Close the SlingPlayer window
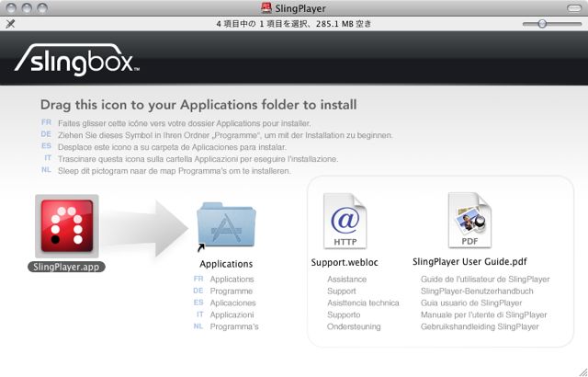Viewport: 588px width, 377px height. click(x=12, y=8)
